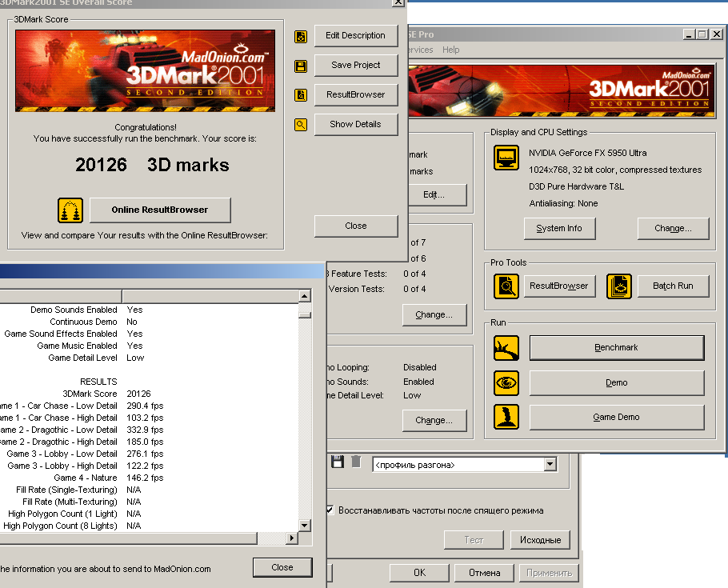Image resolution: width=728 pixels, height=588 pixels.
Task: Click the Save Project button
Action: [356, 66]
